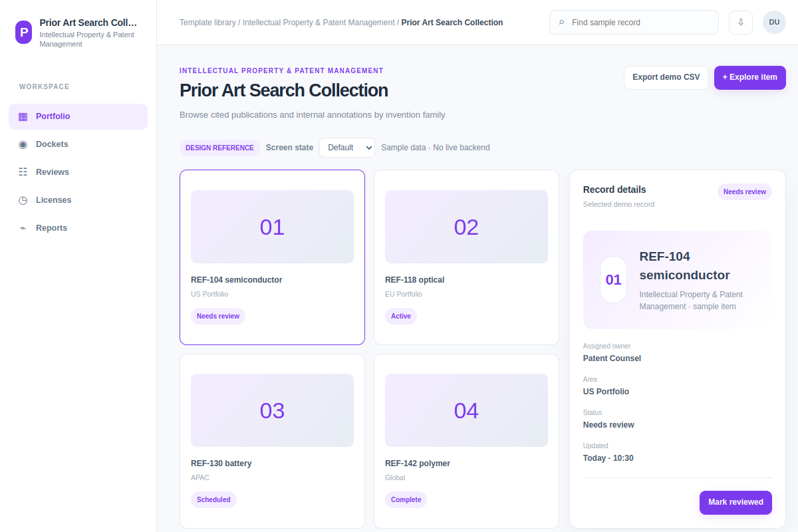Click the Reviews list icon
The image size is (798, 532).
[x=23, y=172]
